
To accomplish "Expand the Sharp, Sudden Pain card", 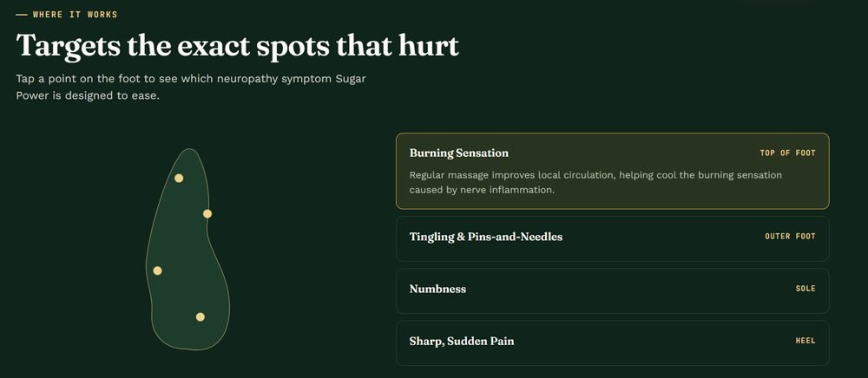I will pos(612,343).
